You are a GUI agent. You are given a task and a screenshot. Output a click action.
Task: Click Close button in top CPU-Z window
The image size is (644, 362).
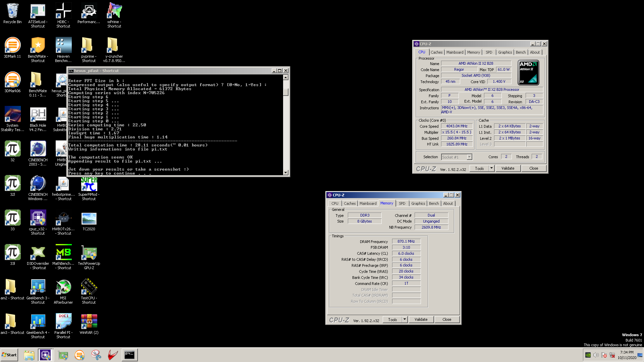534,168
